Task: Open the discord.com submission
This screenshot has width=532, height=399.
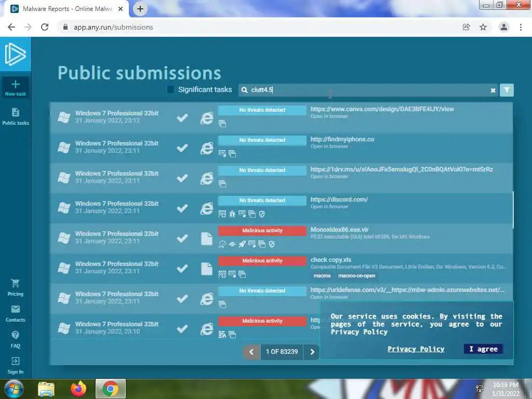Action: pyautogui.click(x=339, y=199)
